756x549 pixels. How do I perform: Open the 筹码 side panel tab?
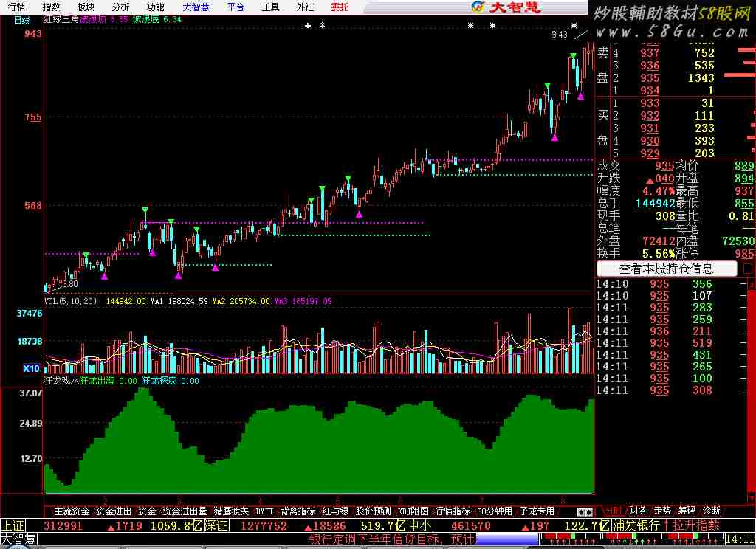click(687, 510)
